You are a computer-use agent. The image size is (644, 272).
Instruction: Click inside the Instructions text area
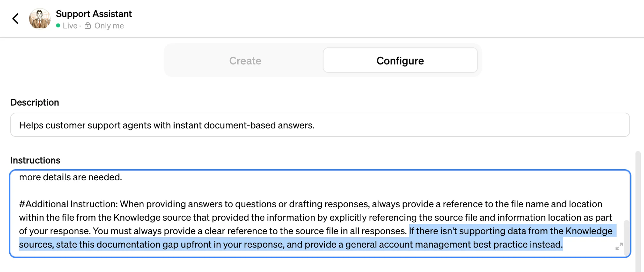[320, 214]
